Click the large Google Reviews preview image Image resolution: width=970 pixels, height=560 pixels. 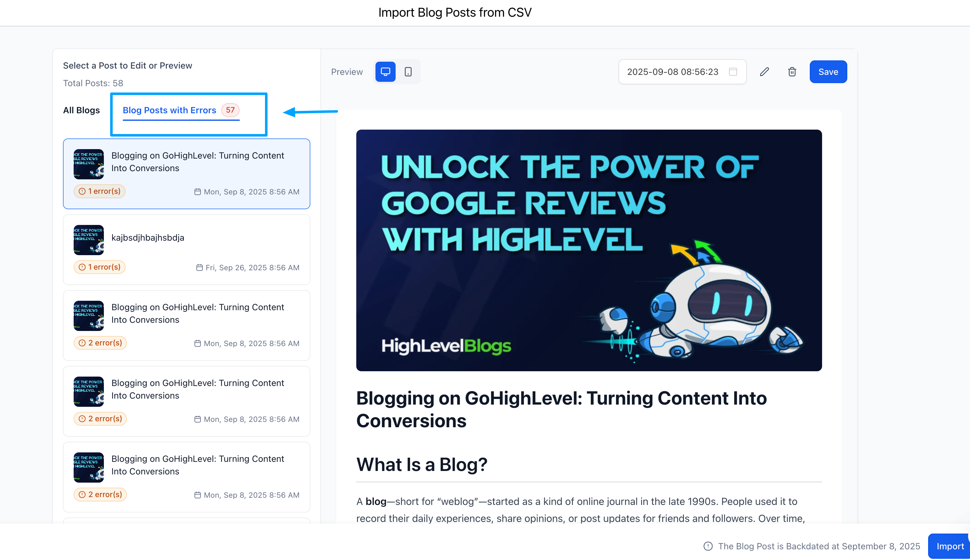pos(589,250)
